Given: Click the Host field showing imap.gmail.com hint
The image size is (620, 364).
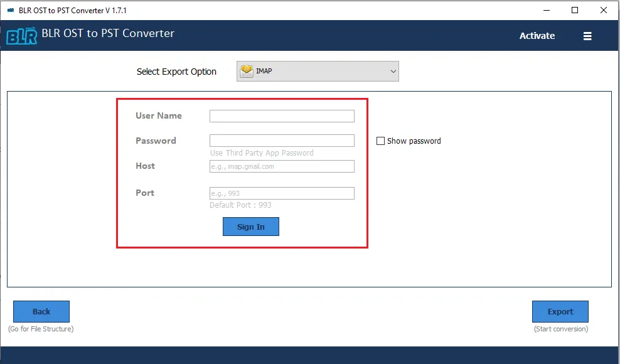Looking at the screenshot, I should click(281, 166).
